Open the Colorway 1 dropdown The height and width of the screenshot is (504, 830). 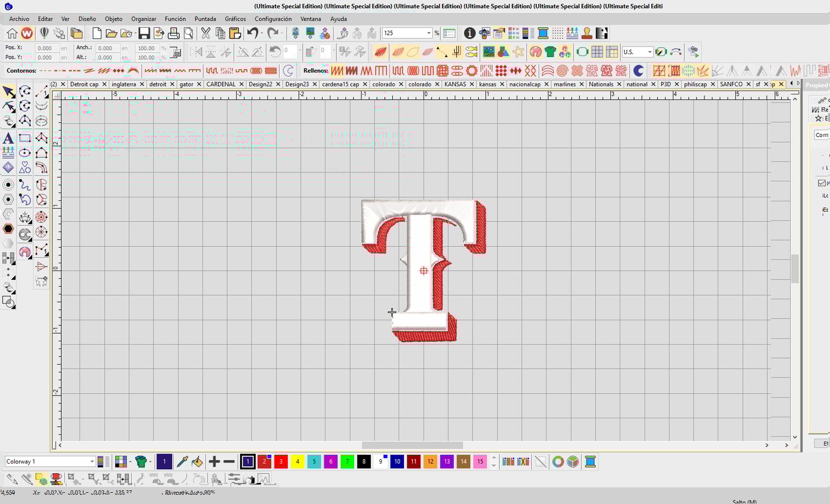point(92,461)
